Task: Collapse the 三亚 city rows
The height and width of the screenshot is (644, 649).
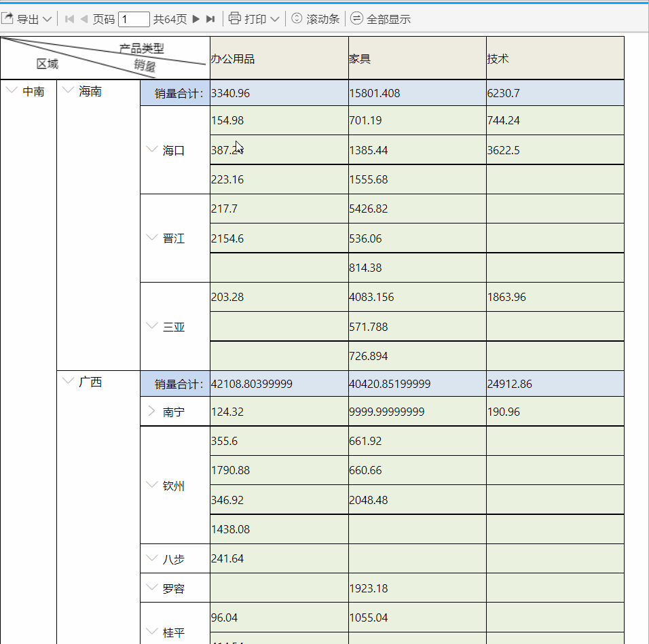Action: tap(152, 325)
